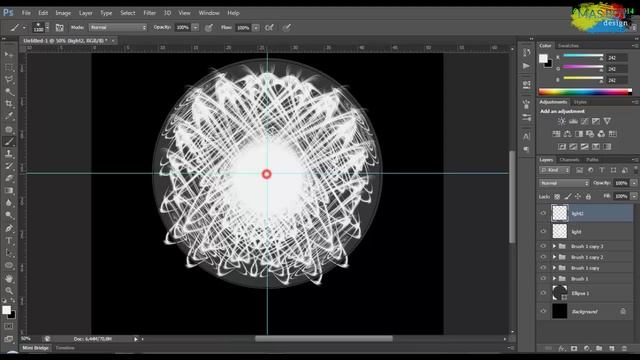Hide the Brush 1 copy group
This screenshot has height=360, width=640.
pyautogui.click(x=543, y=268)
